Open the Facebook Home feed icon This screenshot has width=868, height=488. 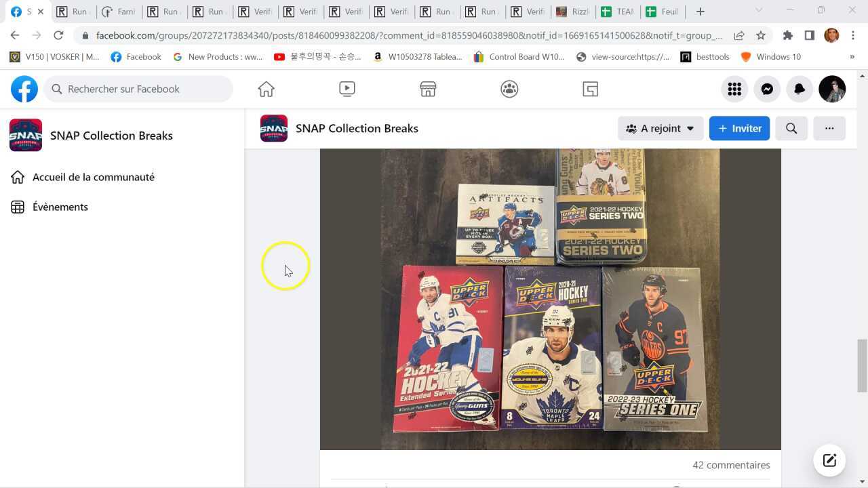(x=266, y=89)
